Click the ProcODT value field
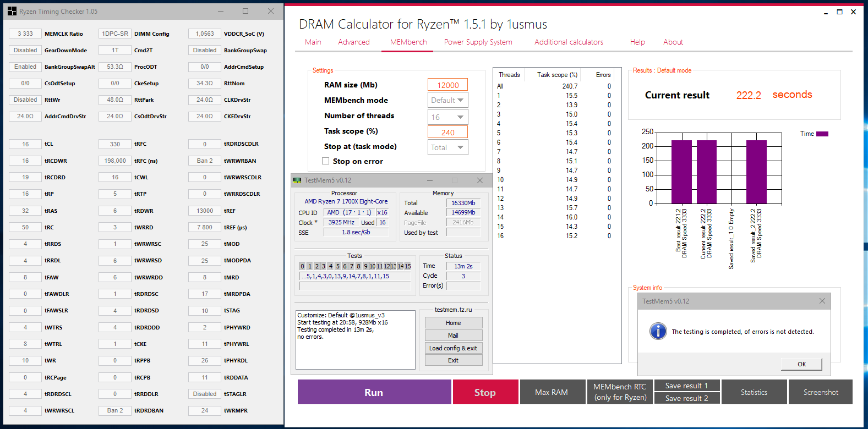The height and width of the screenshot is (429, 868). point(115,67)
